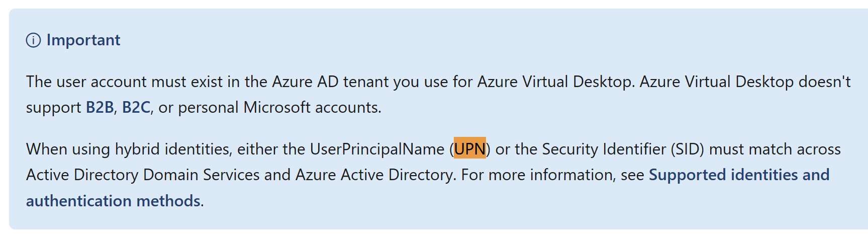Viewport: 868px width, 234px height.
Task: Open the B2C link
Action: pyautogui.click(x=136, y=108)
